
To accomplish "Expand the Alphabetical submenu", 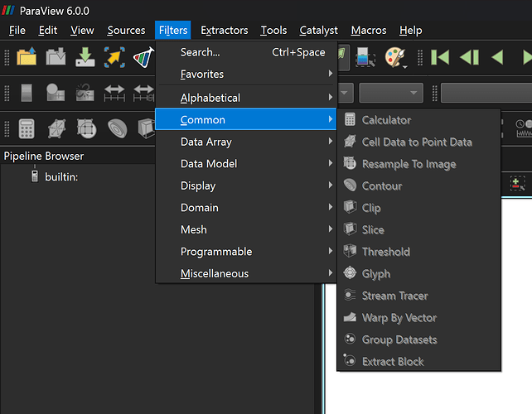I will [x=246, y=98].
